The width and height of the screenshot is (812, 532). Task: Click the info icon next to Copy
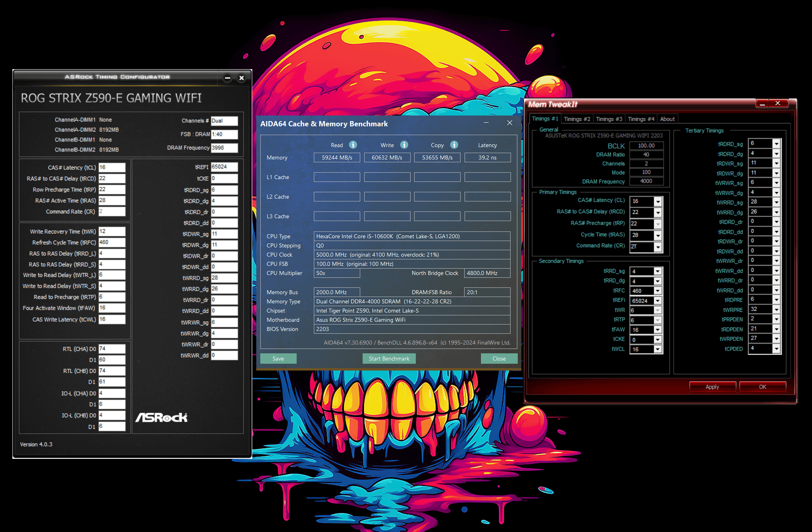click(454, 145)
